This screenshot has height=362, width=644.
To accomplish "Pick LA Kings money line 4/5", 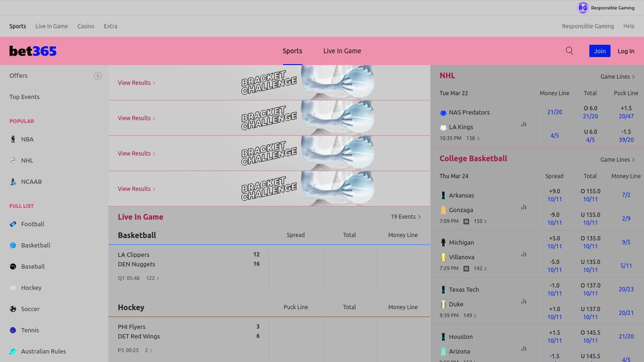I will coord(554,136).
